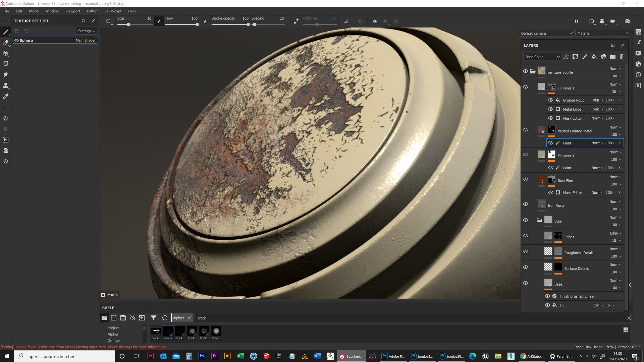The width and height of the screenshot is (644, 362).
Task: Open the Viewport menu
Action: [x=72, y=11]
